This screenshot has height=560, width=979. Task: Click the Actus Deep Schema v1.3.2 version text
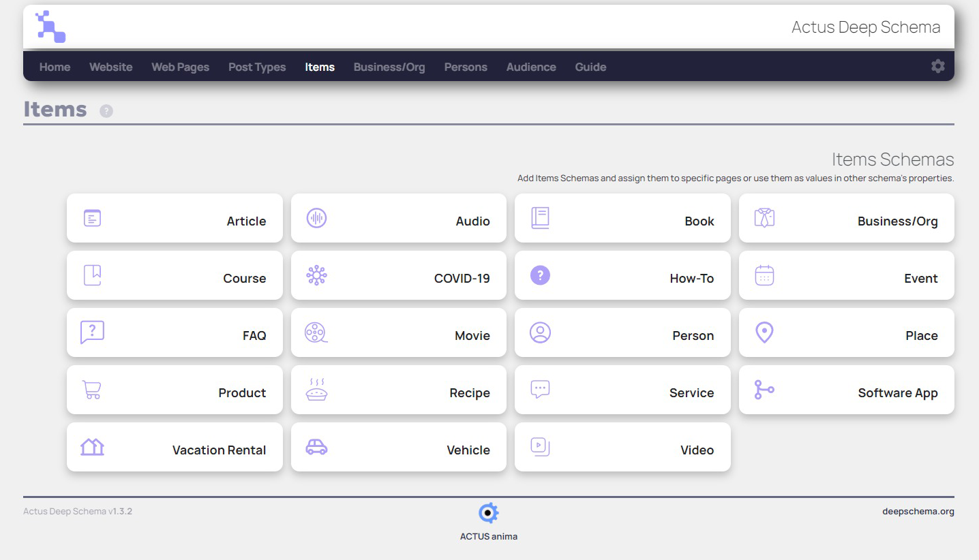coord(78,511)
